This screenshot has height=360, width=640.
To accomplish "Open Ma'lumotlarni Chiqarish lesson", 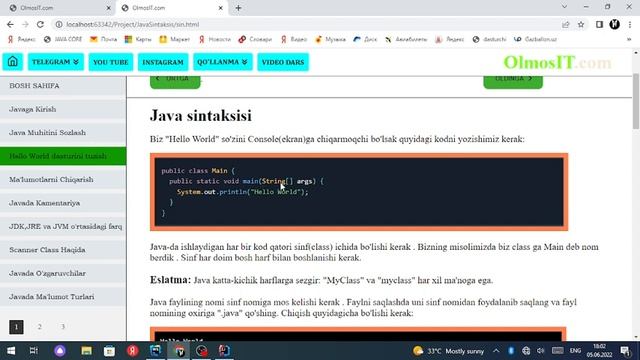I will [63, 180].
